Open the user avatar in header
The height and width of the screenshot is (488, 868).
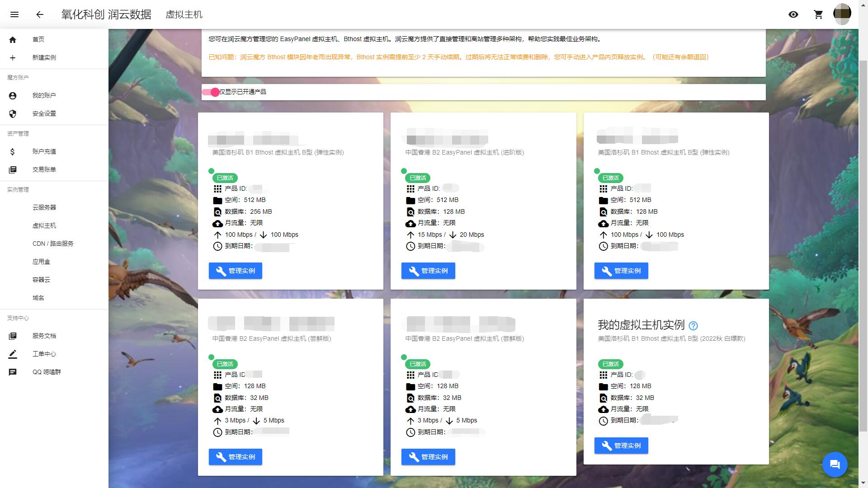point(842,14)
